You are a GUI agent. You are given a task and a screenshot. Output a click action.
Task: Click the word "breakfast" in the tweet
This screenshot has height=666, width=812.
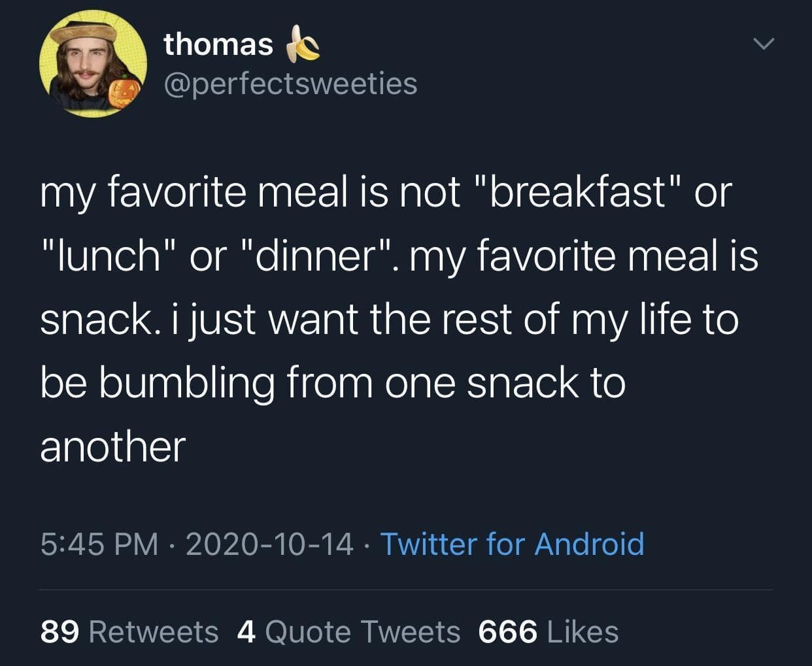click(576, 192)
